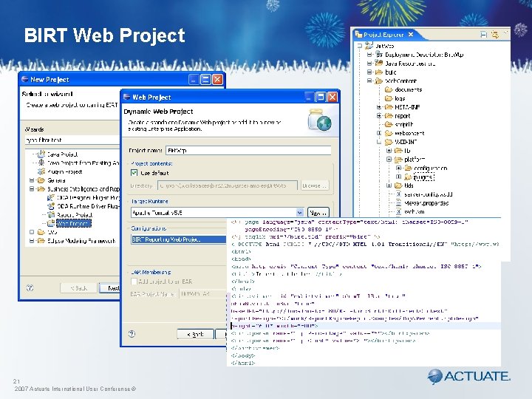Click help icon in New Project dialog
The height and width of the screenshot is (399, 532).
click(30, 288)
